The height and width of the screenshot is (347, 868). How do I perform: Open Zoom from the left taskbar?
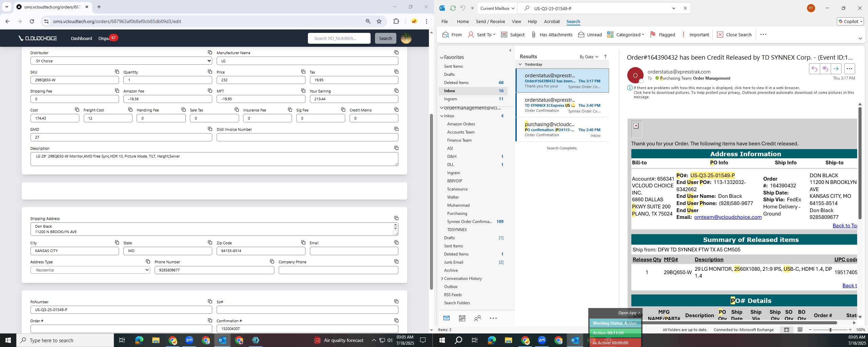(189, 340)
